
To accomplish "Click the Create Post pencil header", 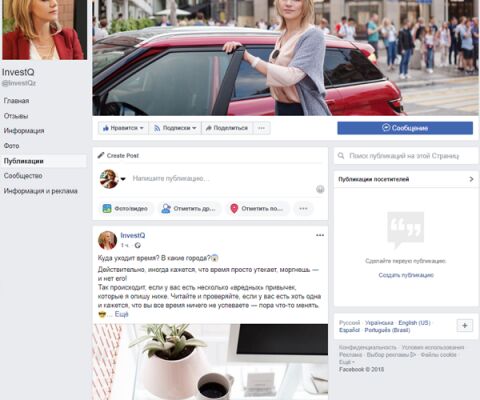I will click(x=118, y=155).
